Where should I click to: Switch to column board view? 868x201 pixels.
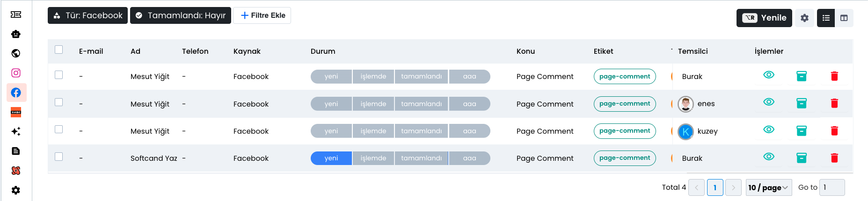tap(844, 18)
